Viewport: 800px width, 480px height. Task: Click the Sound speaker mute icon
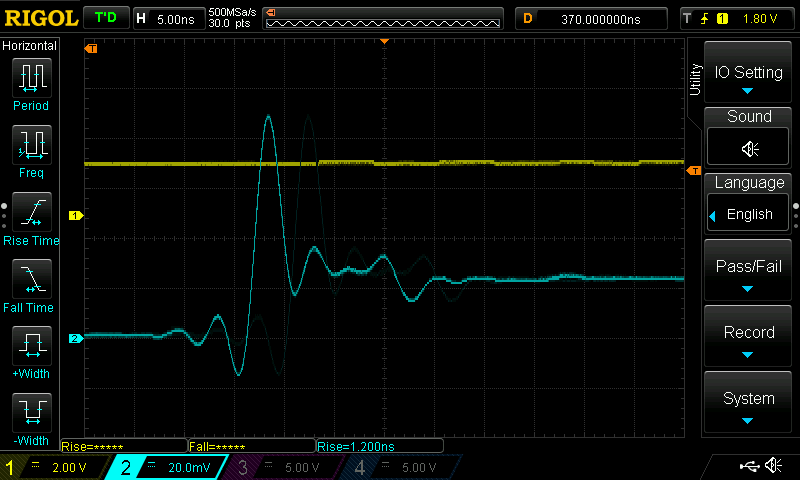(748, 147)
